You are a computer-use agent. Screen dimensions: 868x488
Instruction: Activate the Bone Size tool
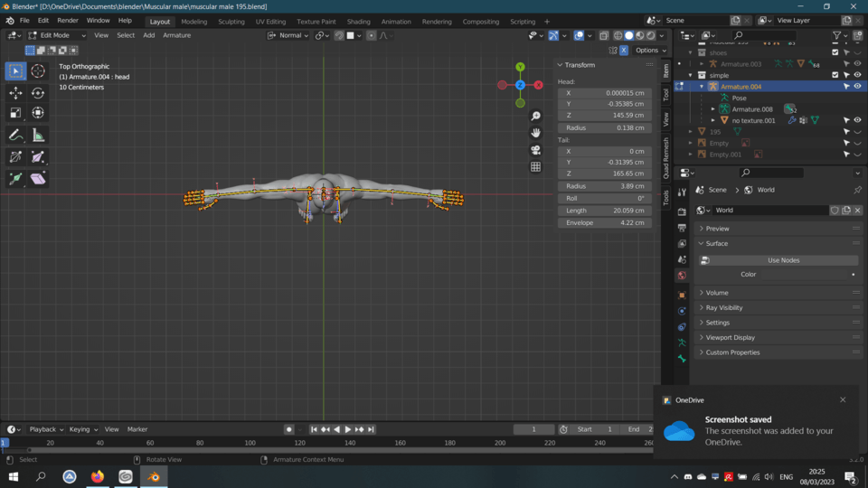(x=38, y=157)
